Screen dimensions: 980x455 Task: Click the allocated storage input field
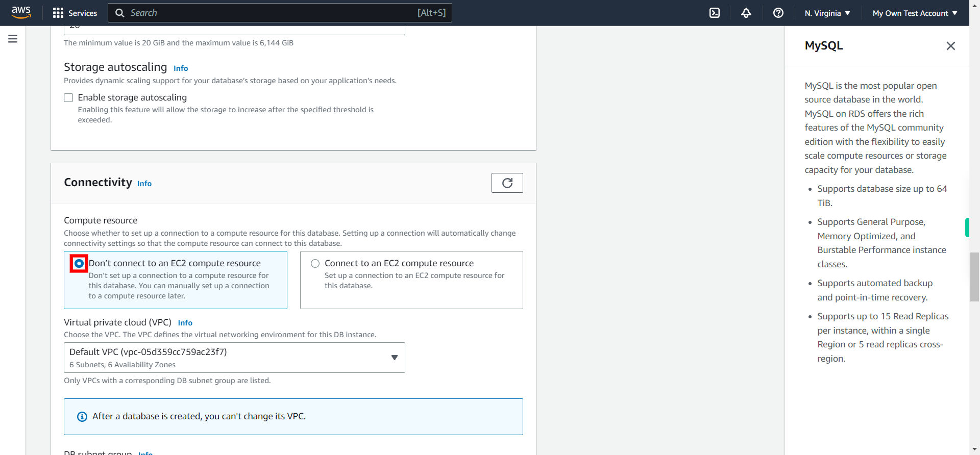234,30
